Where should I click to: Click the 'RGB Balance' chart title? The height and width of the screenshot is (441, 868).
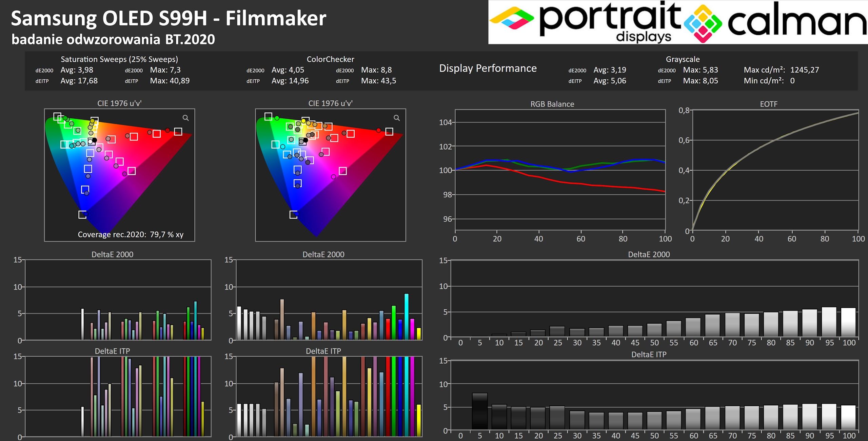coord(552,104)
